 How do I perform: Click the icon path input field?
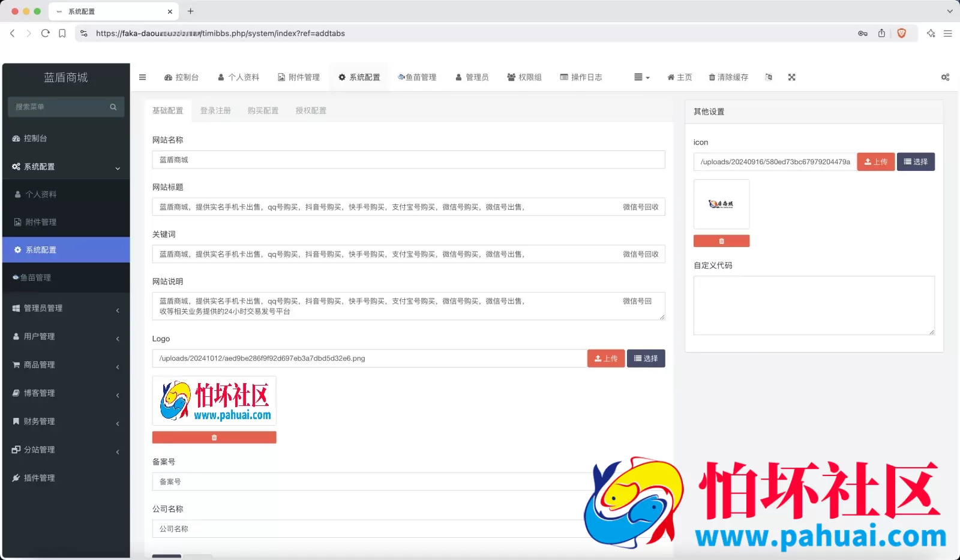775,162
